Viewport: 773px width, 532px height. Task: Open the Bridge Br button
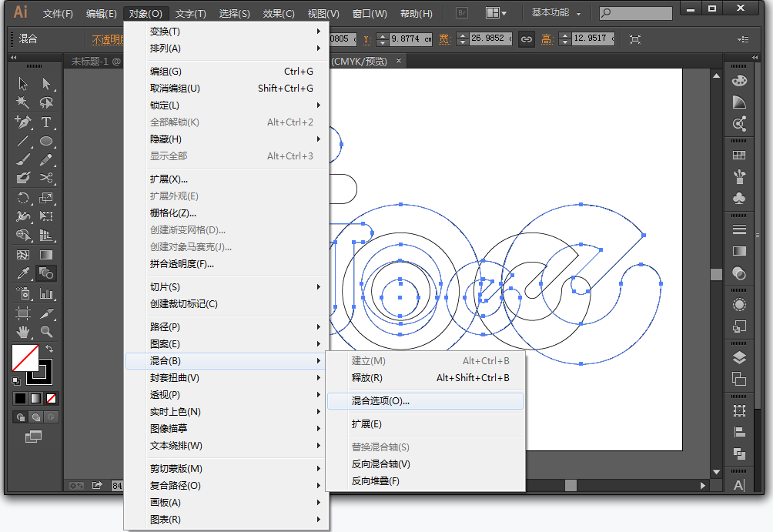click(461, 13)
